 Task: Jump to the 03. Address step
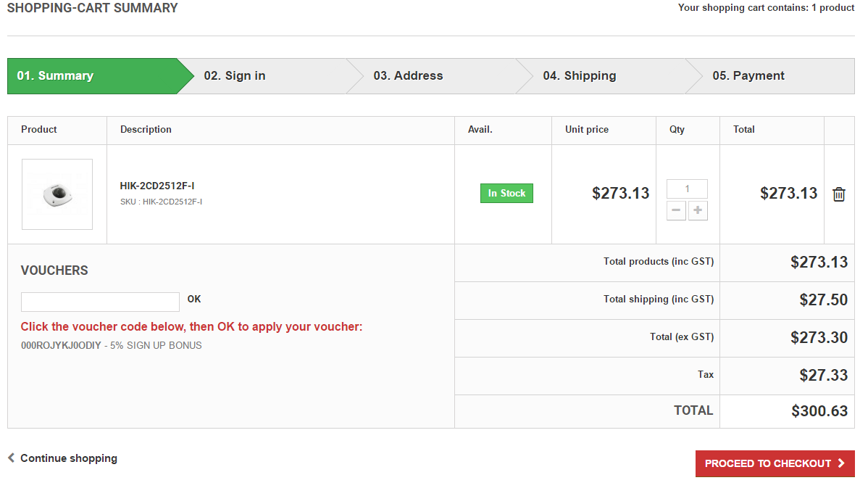408,76
